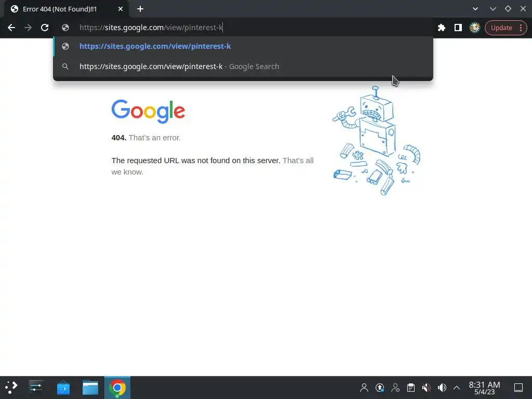Viewport: 532px width, 399px height.
Task: Open the tab search chevron
Action: coord(475,9)
